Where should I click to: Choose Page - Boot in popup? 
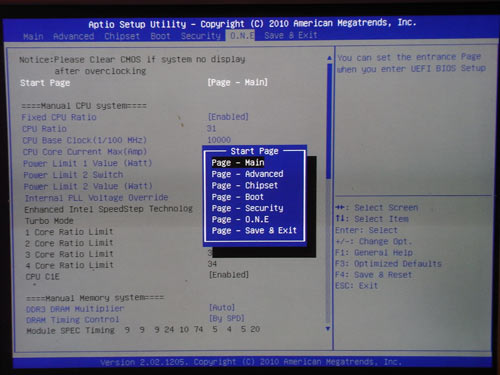238,197
